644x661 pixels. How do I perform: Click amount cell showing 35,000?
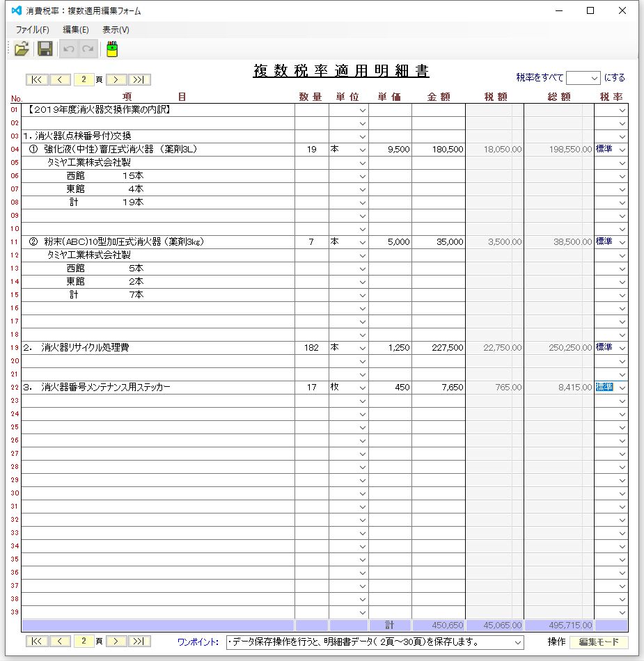(x=439, y=242)
